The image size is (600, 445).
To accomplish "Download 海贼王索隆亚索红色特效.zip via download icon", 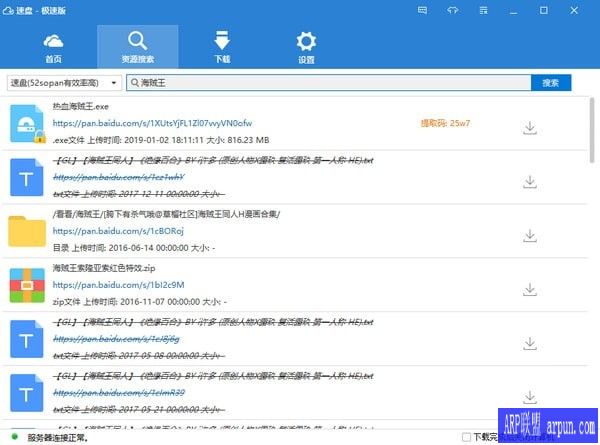I will point(530,290).
